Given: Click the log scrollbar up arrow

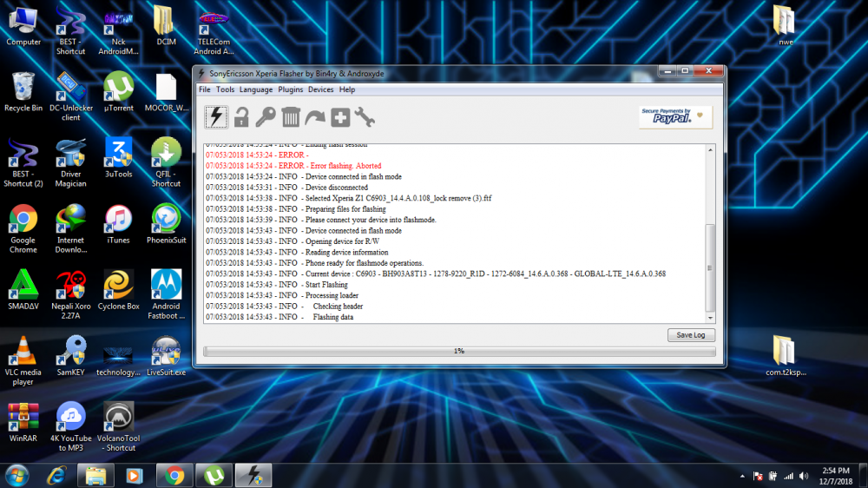Looking at the screenshot, I should coord(710,150).
